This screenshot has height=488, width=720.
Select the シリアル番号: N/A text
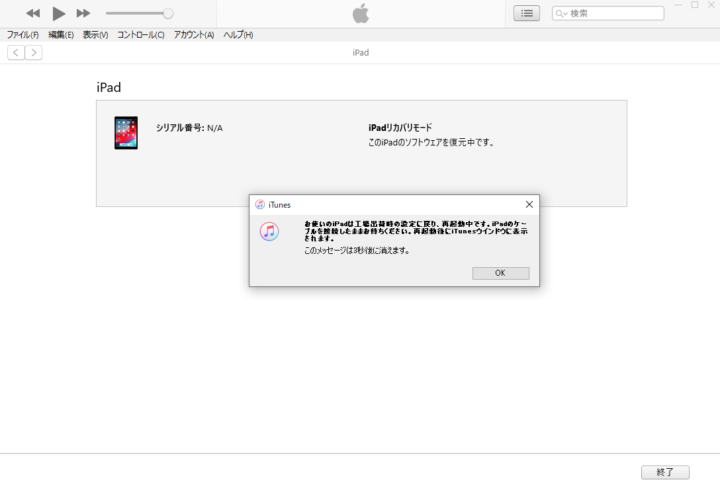tap(189, 128)
